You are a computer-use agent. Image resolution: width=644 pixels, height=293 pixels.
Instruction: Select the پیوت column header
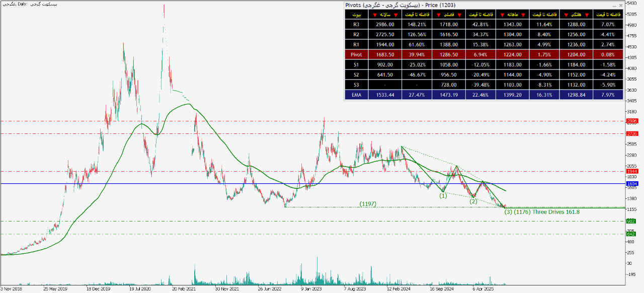356,15
